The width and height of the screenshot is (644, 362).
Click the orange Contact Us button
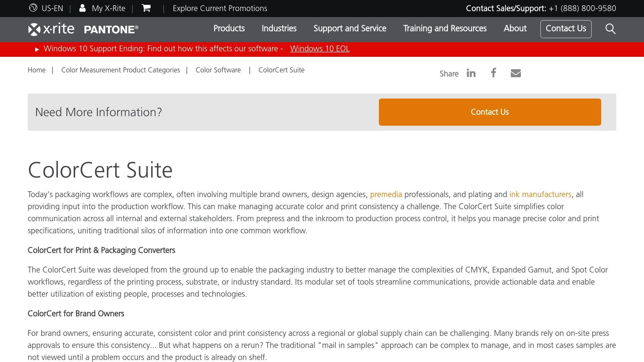coord(490,112)
